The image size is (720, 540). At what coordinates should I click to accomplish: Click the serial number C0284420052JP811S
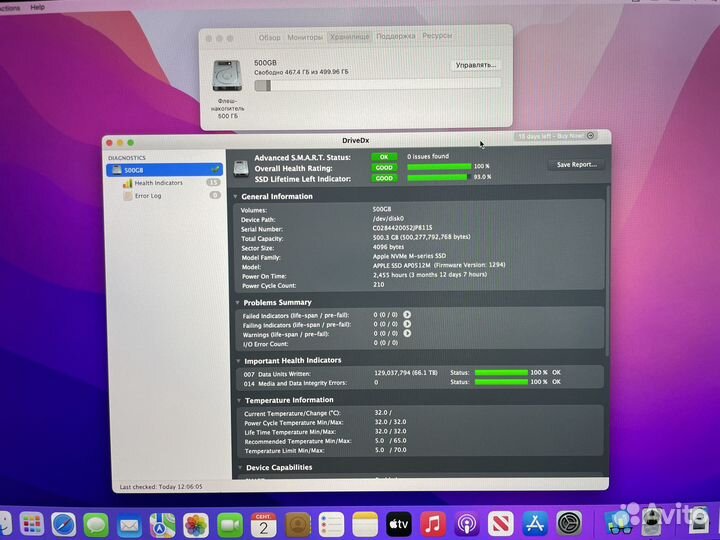click(402, 228)
